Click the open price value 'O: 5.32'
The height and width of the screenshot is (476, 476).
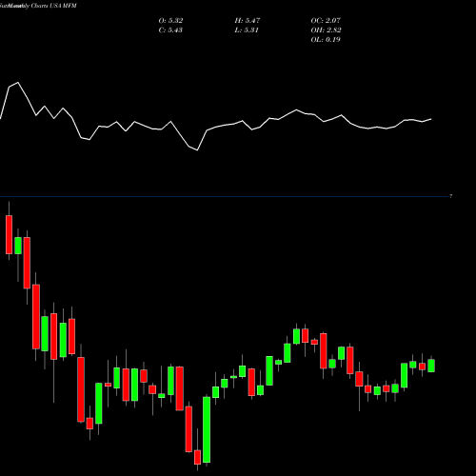170,21
